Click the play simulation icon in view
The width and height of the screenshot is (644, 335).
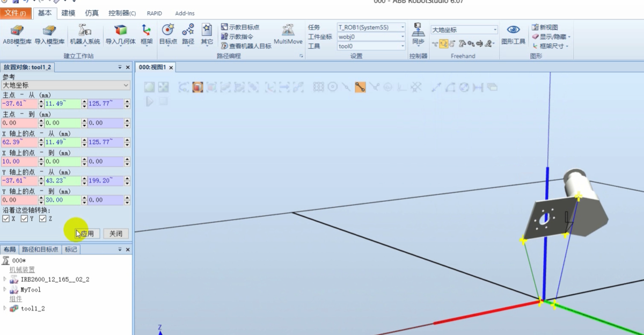(150, 100)
